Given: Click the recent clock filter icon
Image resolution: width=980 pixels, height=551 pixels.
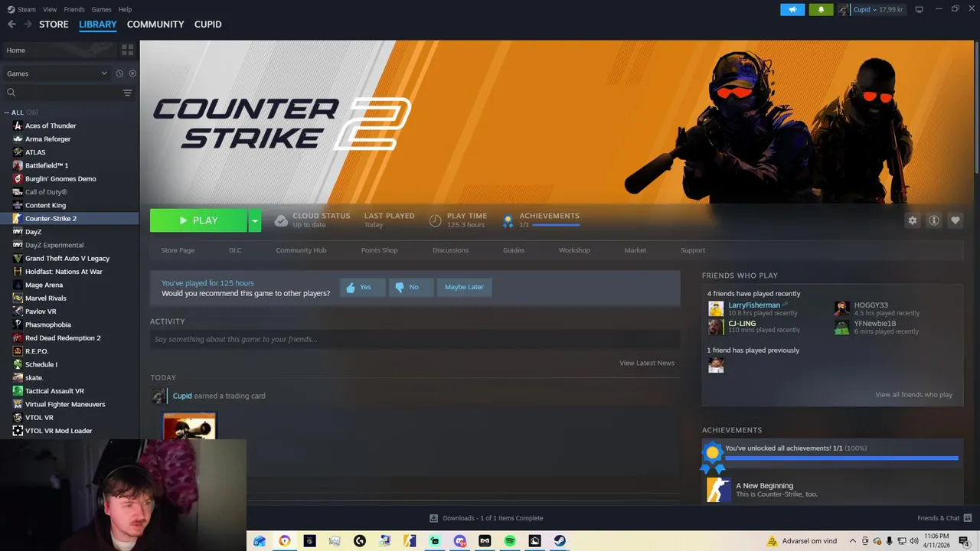Looking at the screenshot, I should [x=119, y=73].
